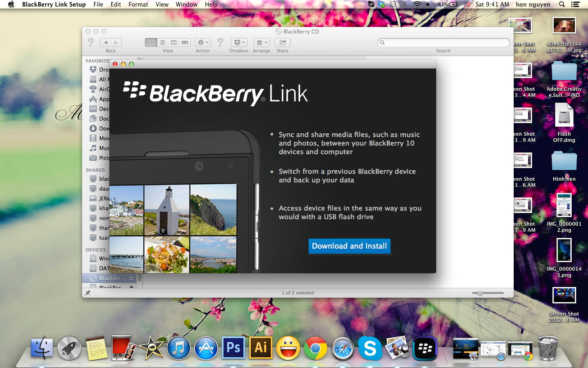Open the Arrange dropdown in Finder toolbar
Screen dimensions: 588x368
point(261,43)
